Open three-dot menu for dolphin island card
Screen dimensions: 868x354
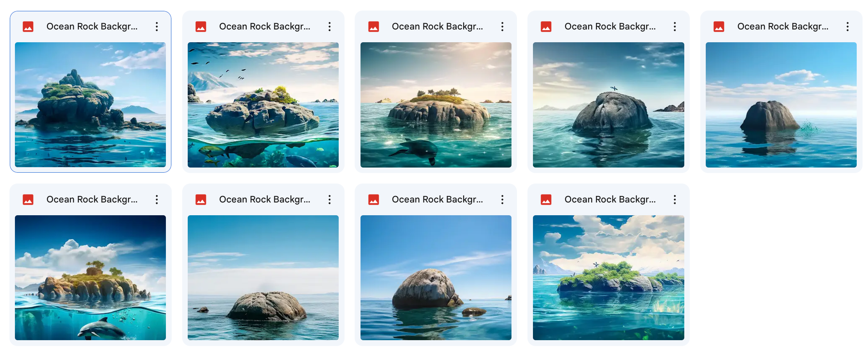[157, 200]
